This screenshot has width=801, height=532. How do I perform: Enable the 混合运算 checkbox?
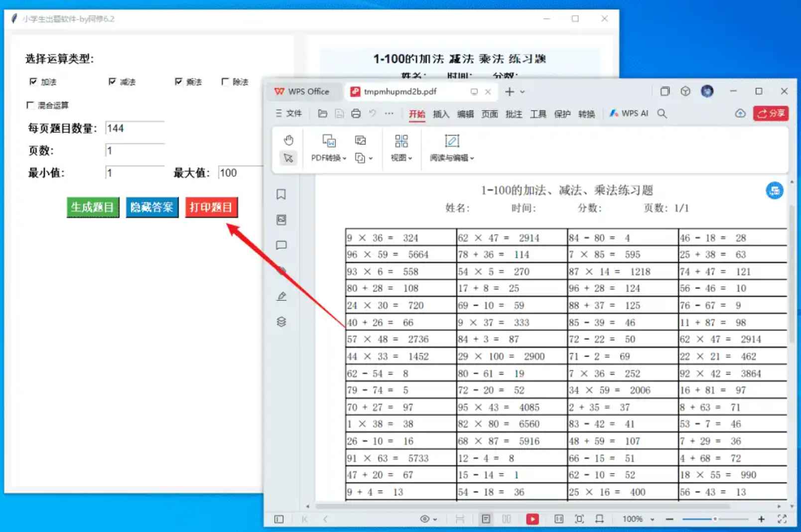pyautogui.click(x=30, y=105)
